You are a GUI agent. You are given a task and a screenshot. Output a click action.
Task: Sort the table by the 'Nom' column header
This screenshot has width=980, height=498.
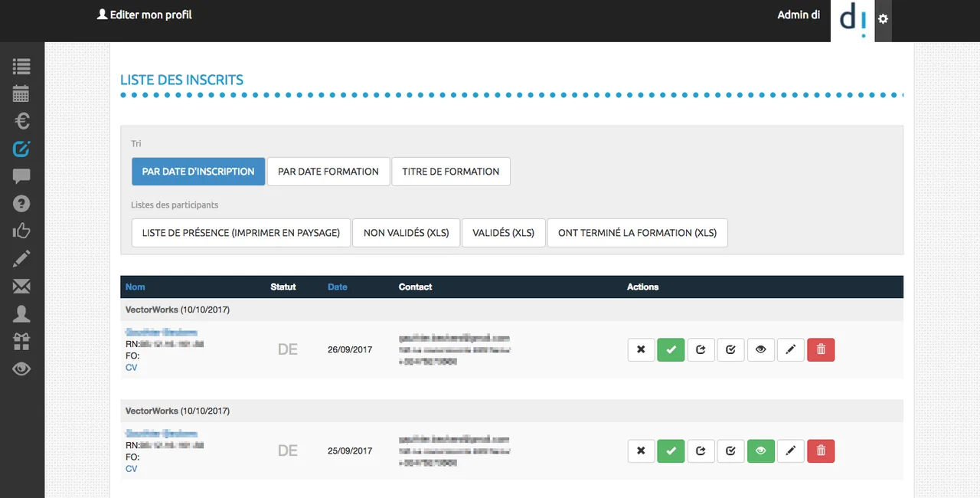pyautogui.click(x=136, y=287)
